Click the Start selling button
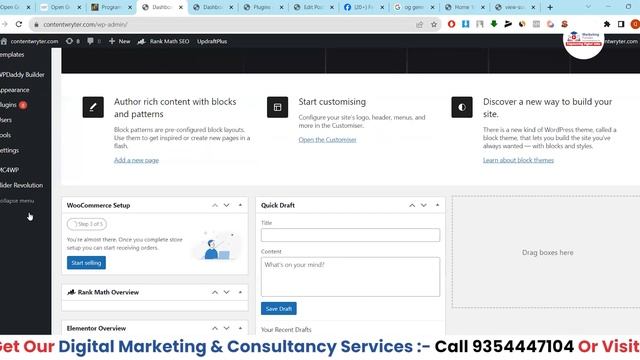Screen dimensions: 640x360 coord(86,263)
